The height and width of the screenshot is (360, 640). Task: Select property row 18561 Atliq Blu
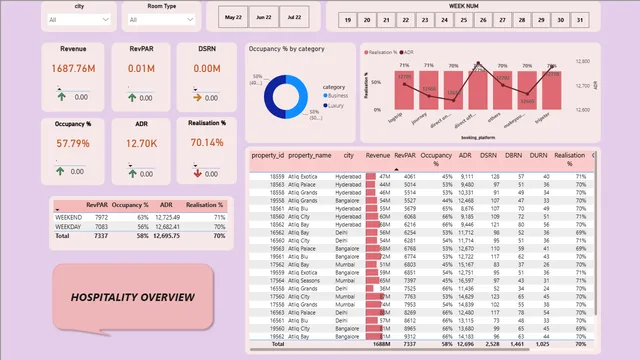click(422, 209)
